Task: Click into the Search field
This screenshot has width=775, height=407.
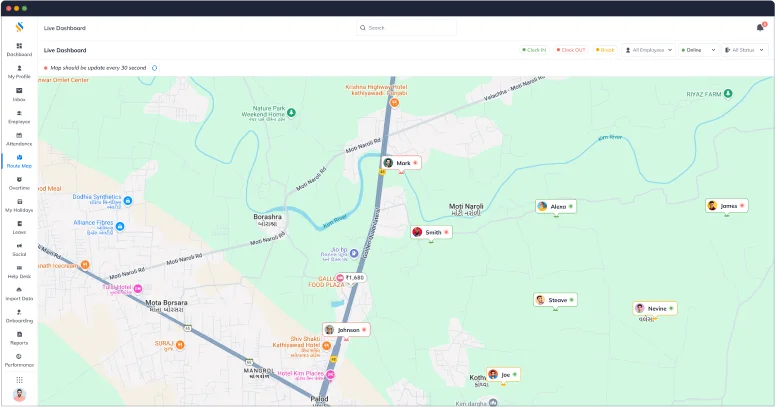Action: [x=406, y=28]
